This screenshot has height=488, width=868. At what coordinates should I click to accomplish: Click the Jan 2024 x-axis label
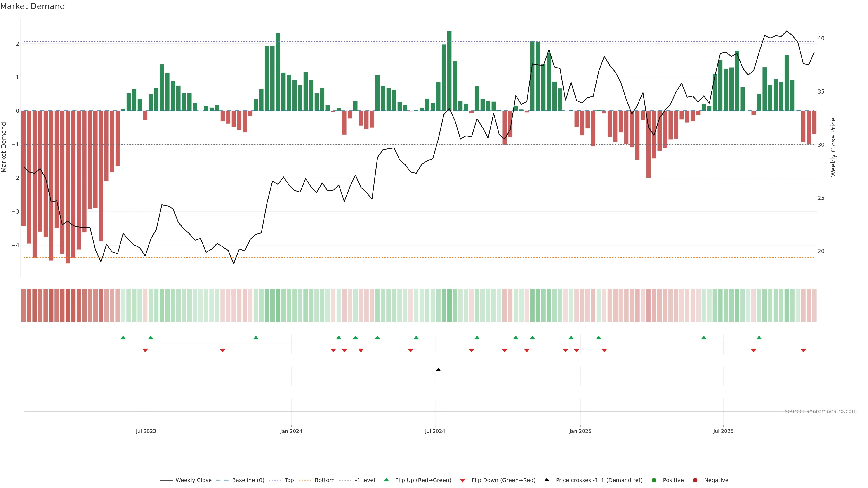tap(291, 432)
